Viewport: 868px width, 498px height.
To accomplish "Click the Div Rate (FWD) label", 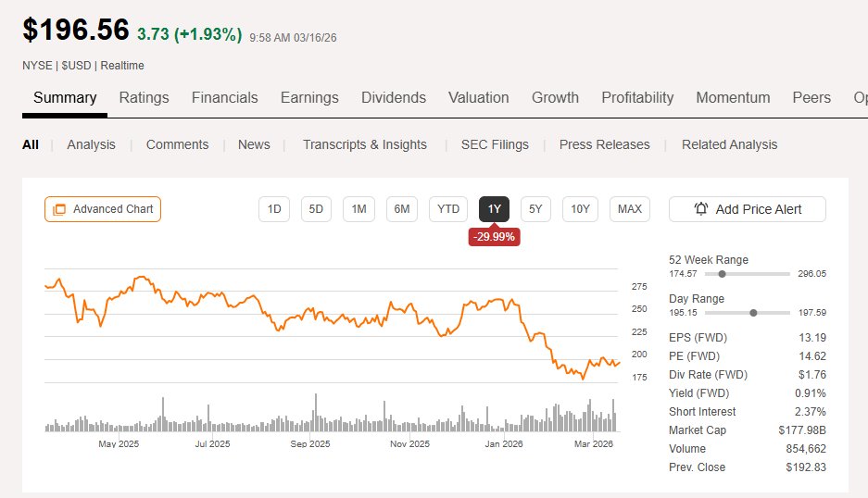I will pos(708,375).
